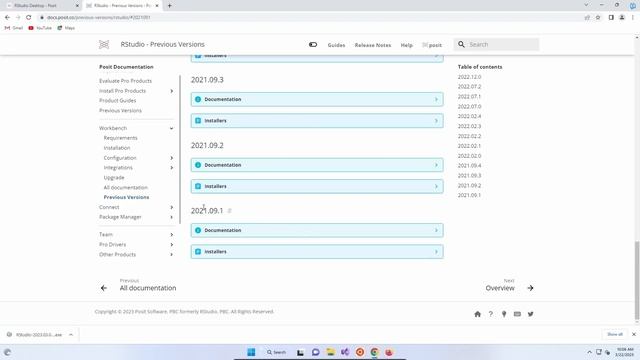The width and height of the screenshot is (640, 360).
Task: Toggle the dark mode switch in header
Action: coord(313,44)
